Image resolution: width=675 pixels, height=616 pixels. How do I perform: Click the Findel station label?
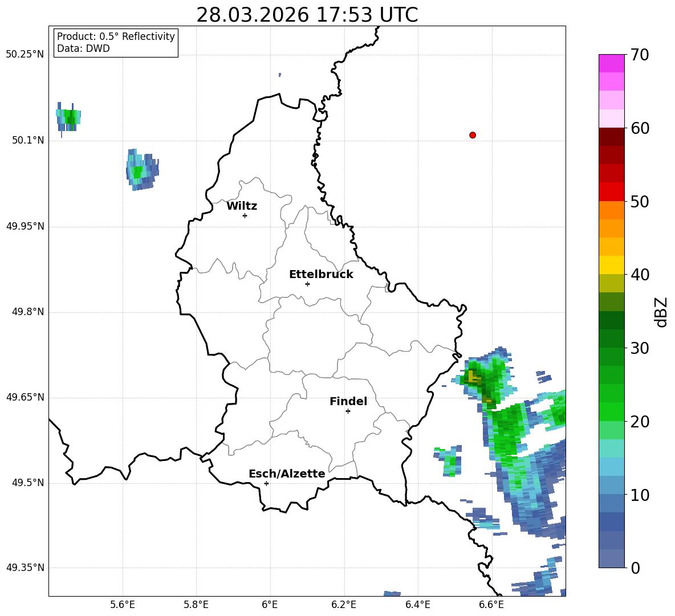click(348, 401)
